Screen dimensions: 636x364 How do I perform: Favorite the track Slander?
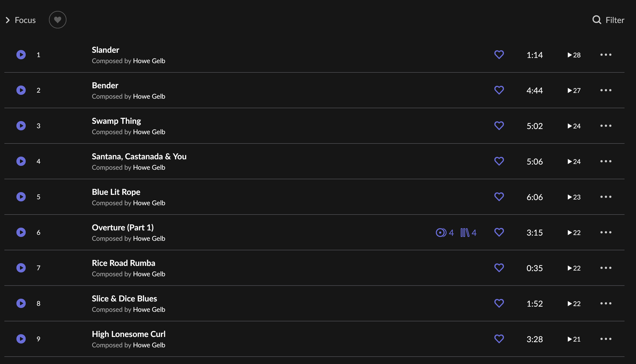499,55
